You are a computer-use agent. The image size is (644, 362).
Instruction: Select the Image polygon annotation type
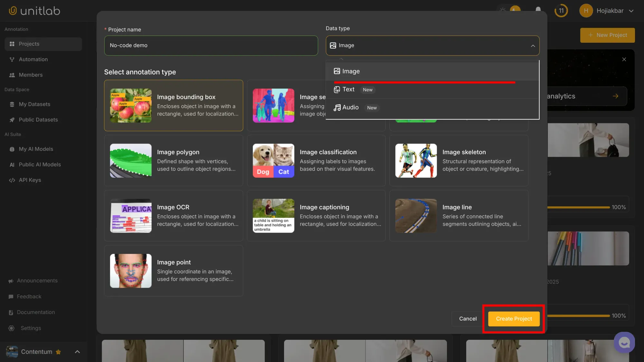pyautogui.click(x=174, y=160)
